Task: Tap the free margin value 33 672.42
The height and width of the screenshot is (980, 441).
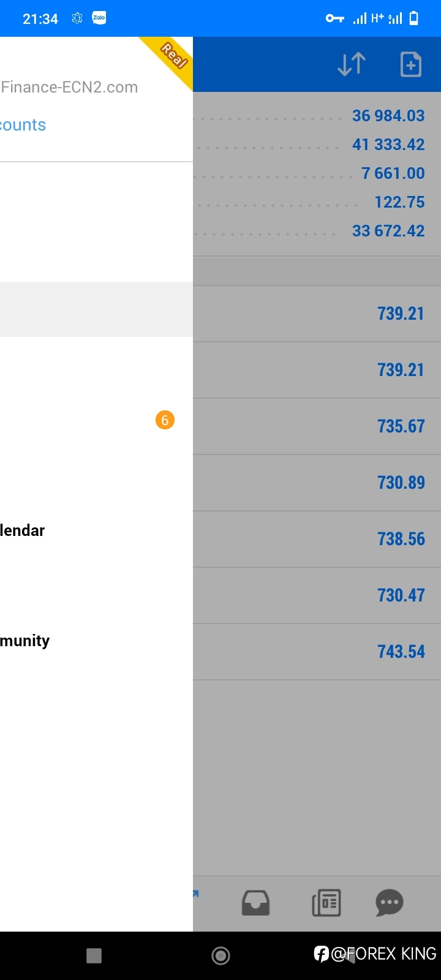Action: pos(388,231)
